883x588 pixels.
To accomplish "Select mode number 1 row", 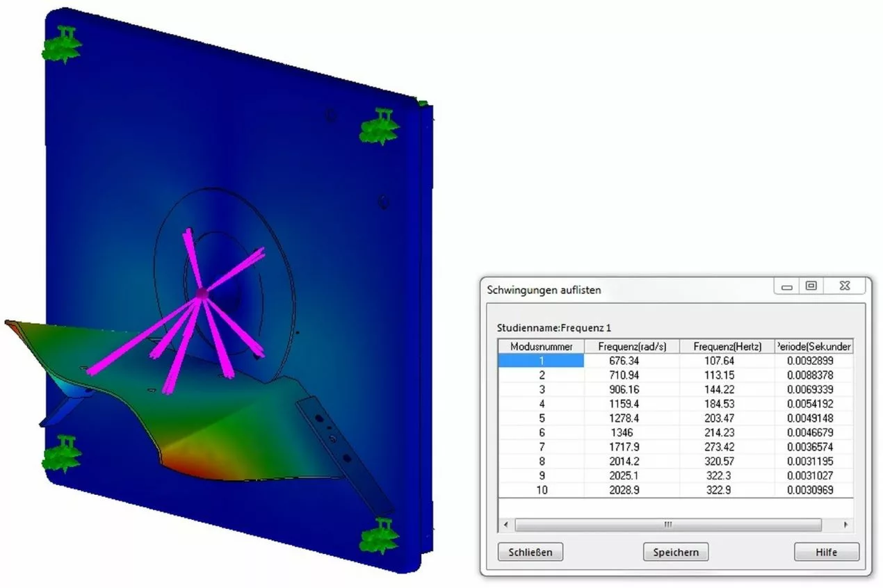I will (541, 361).
